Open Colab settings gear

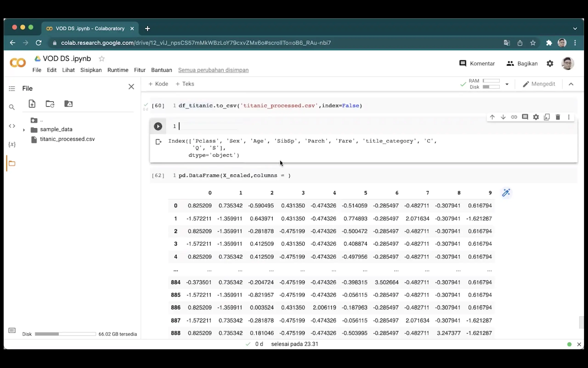pyautogui.click(x=550, y=63)
